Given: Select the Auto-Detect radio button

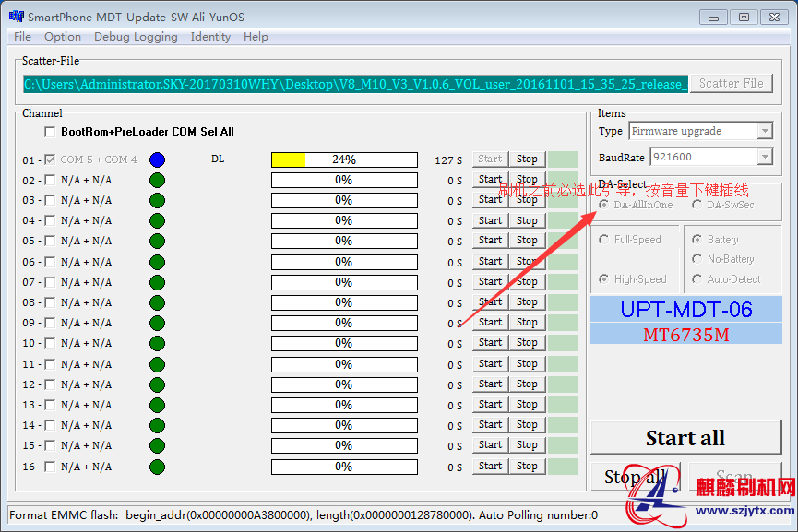Looking at the screenshot, I should [697, 279].
